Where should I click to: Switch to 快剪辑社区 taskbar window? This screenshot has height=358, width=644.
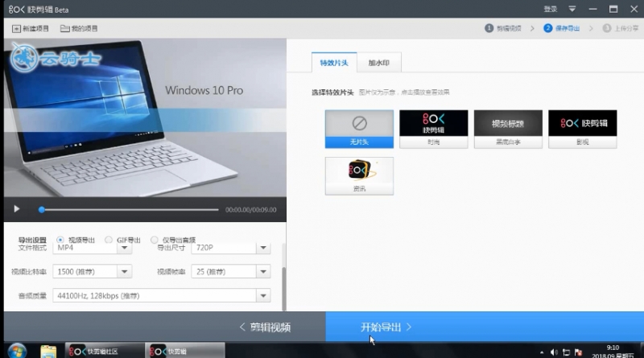(x=105, y=351)
